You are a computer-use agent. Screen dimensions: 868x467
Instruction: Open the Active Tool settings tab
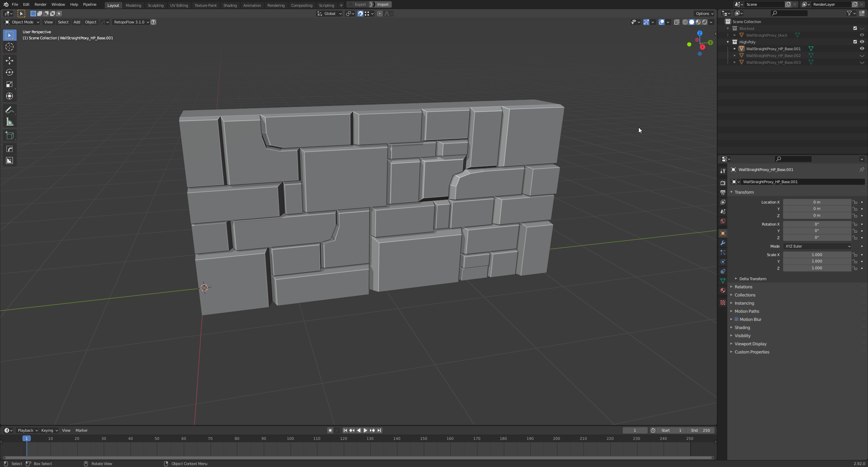[x=723, y=171]
